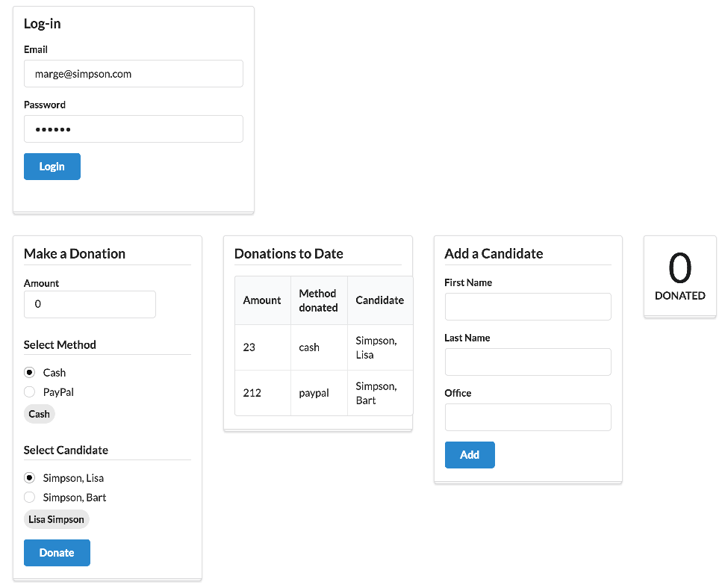Focus the First Name field
This screenshot has width=728, height=585.
(x=528, y=307)
